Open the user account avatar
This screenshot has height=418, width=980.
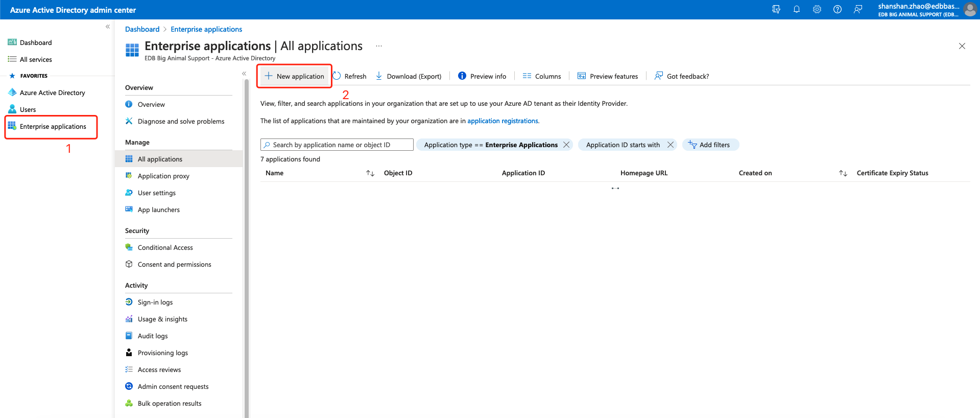(x=970, y=10)
